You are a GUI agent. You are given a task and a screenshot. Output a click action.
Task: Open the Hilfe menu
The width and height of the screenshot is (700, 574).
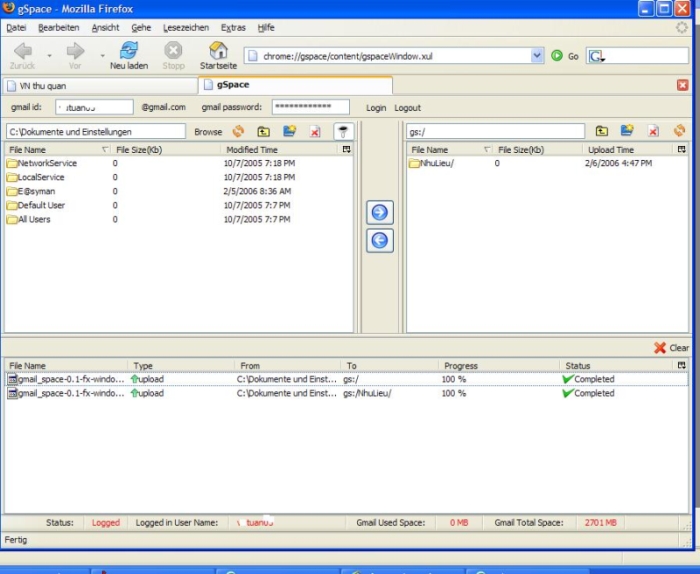[266, 28]
